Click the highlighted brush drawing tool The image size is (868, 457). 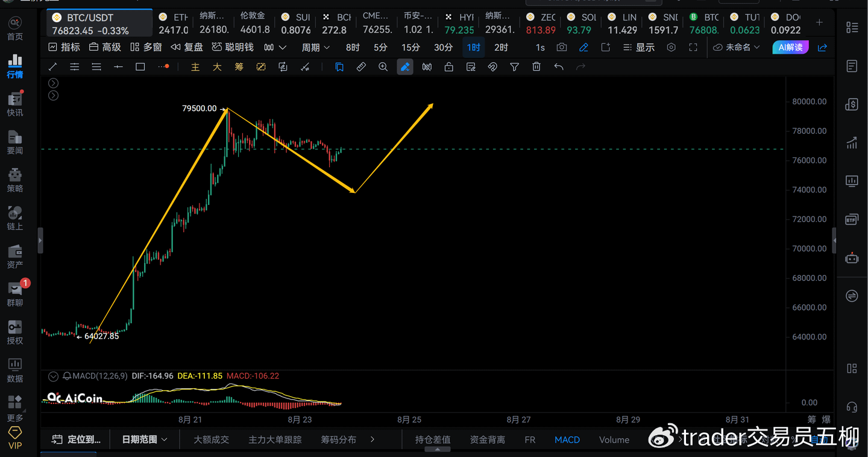click(405, 67)
